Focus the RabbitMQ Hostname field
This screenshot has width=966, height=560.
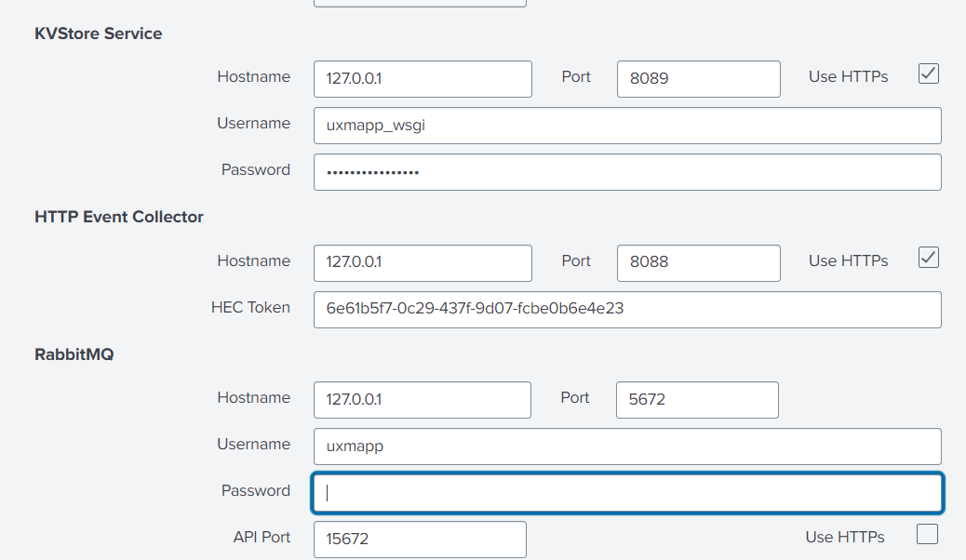422,400
